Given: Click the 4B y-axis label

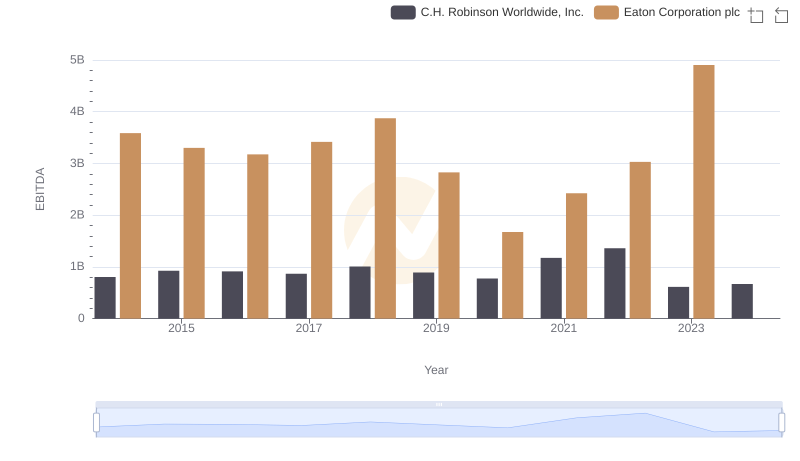Looking at the screenshot, I should point(77,111).
